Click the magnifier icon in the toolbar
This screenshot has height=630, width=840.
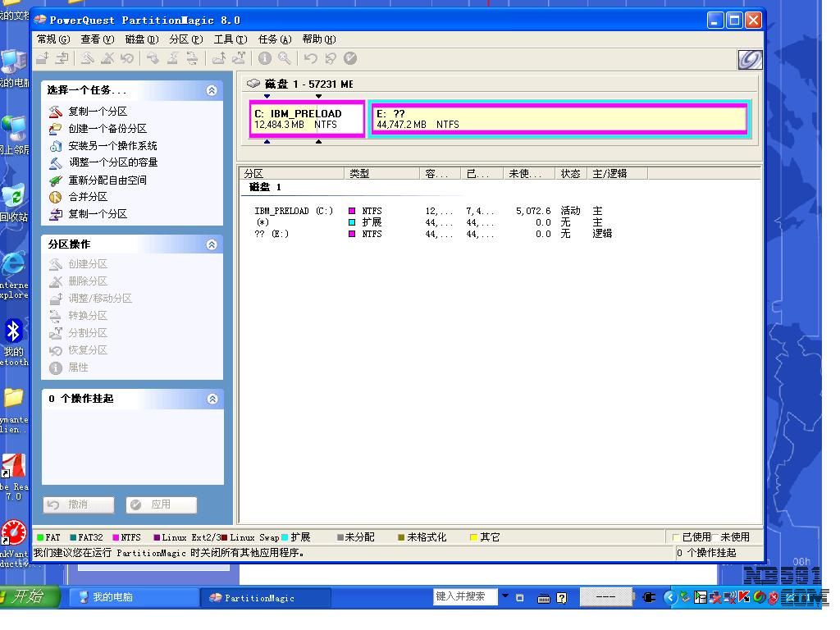[284, 58]
